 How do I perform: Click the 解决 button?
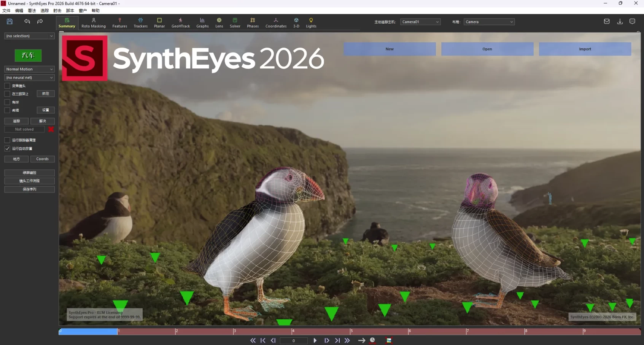coord(43,121)
